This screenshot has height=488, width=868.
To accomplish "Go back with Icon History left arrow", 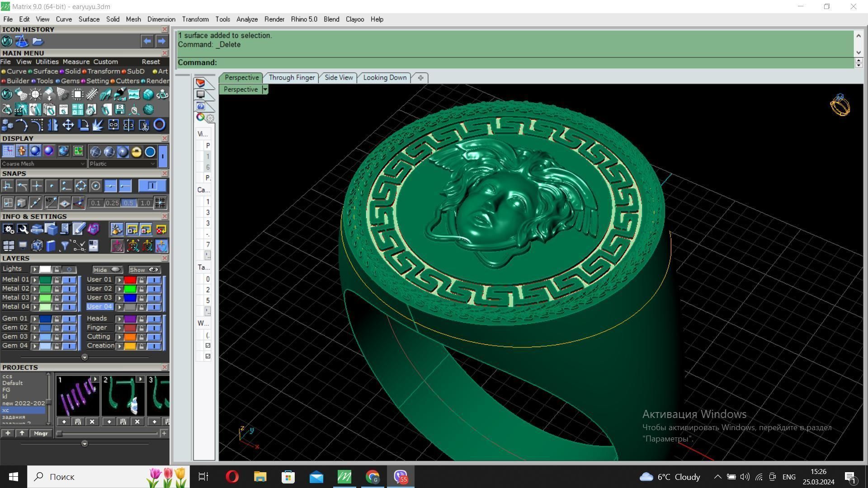I will point(147,41).
